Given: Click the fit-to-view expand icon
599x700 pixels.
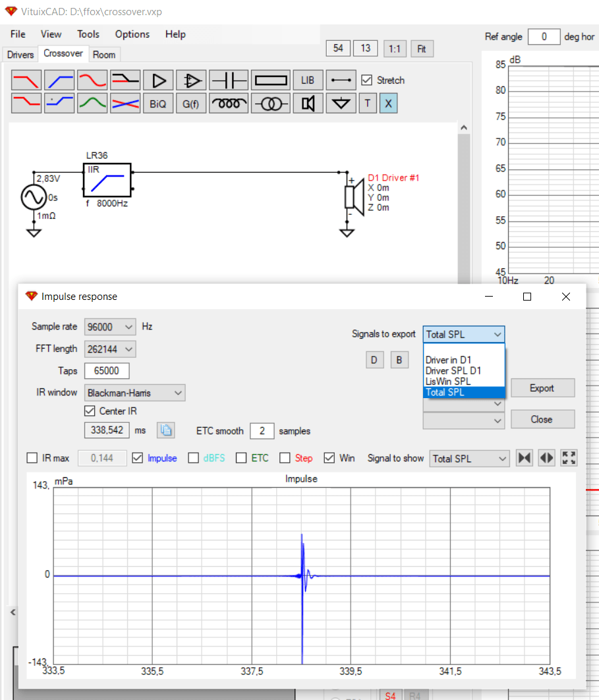Looking at the screenshot, I should [x=569, y=458].
